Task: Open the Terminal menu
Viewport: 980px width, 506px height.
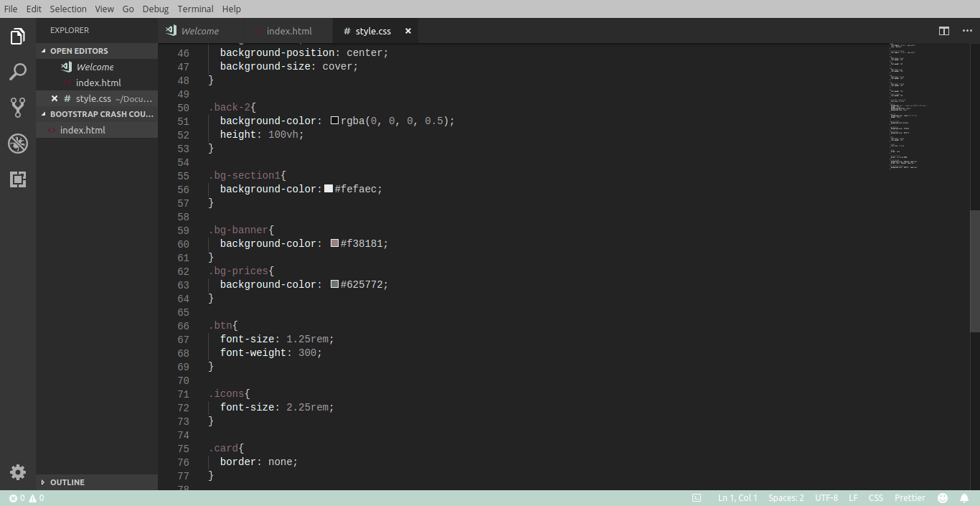Action: point(195,9)
